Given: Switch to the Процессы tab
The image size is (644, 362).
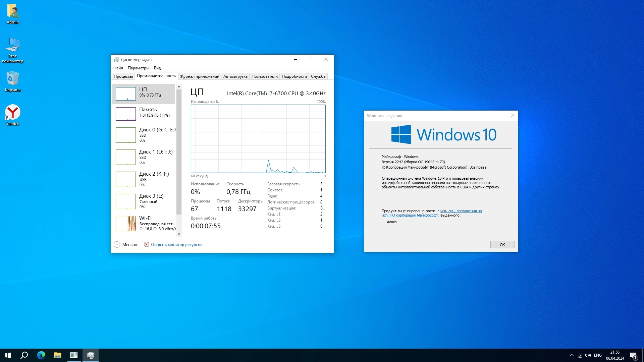Looking at the screenshot, I should (123, 76).
